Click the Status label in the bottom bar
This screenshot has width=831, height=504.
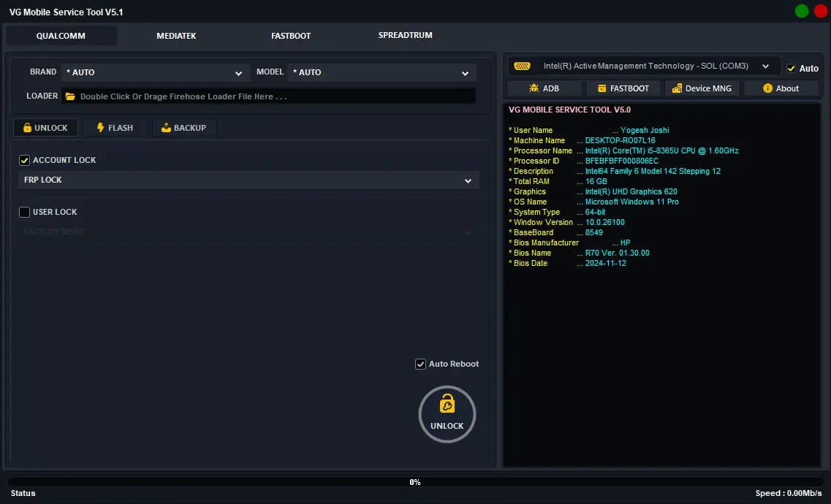pos(23,494)
